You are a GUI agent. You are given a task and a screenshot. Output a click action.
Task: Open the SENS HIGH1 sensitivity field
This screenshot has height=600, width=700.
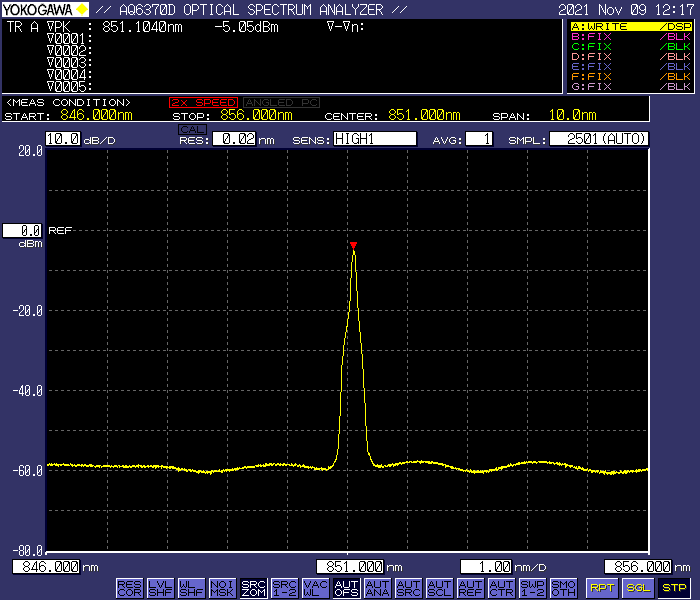click(375, 139)
